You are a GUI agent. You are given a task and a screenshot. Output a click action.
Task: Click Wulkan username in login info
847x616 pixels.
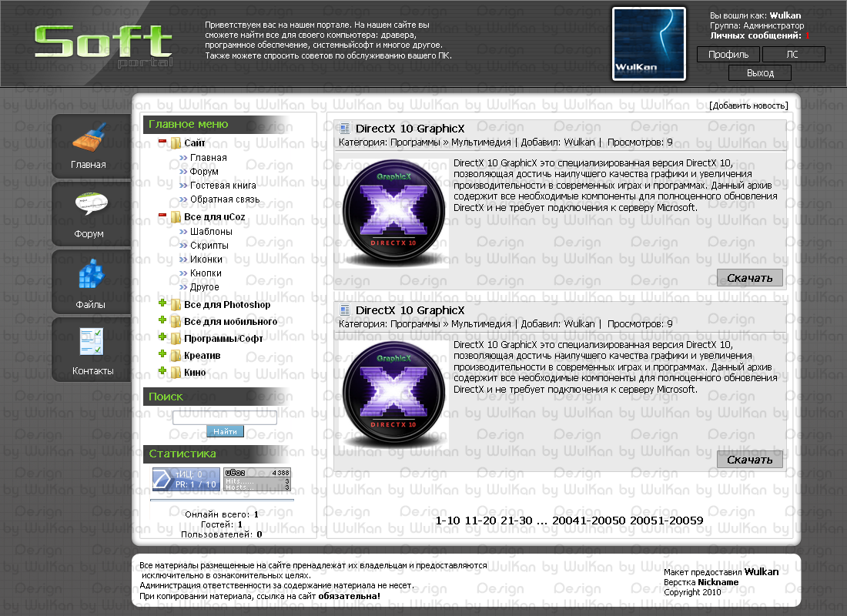pos(785,15)
